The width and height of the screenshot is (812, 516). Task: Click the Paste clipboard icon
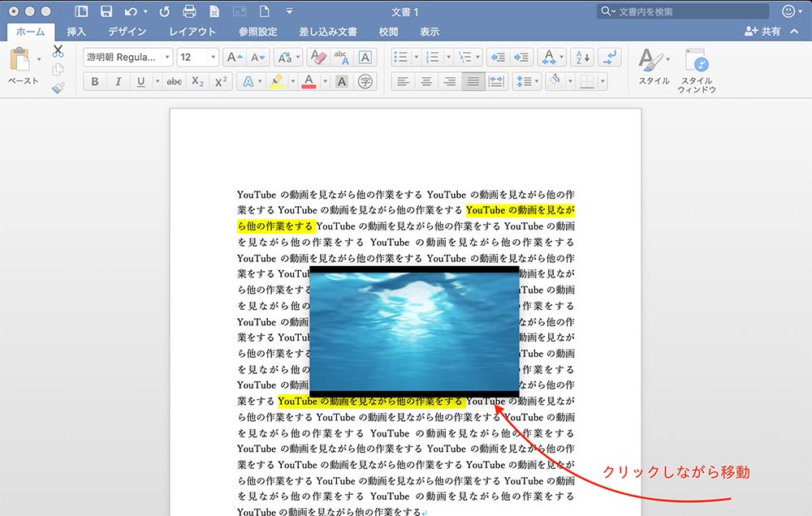(20, 59)
